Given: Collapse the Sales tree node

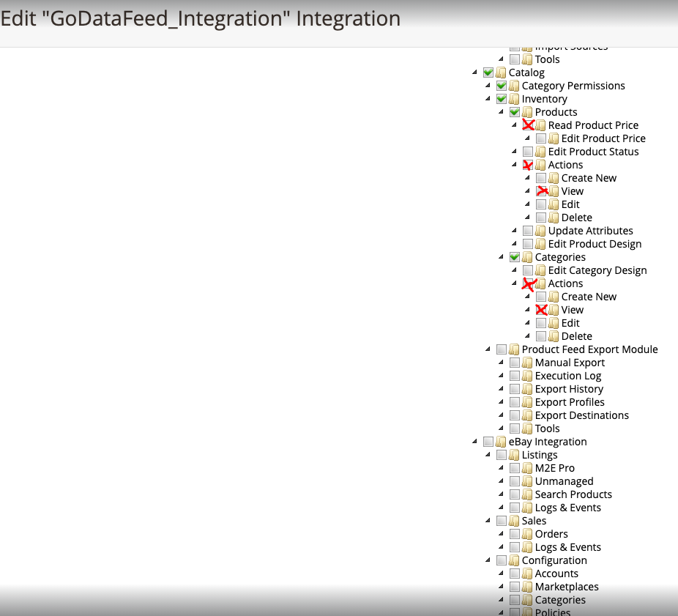Looking at the screenshot, I should pyautogui.click(x=488, y=520).
